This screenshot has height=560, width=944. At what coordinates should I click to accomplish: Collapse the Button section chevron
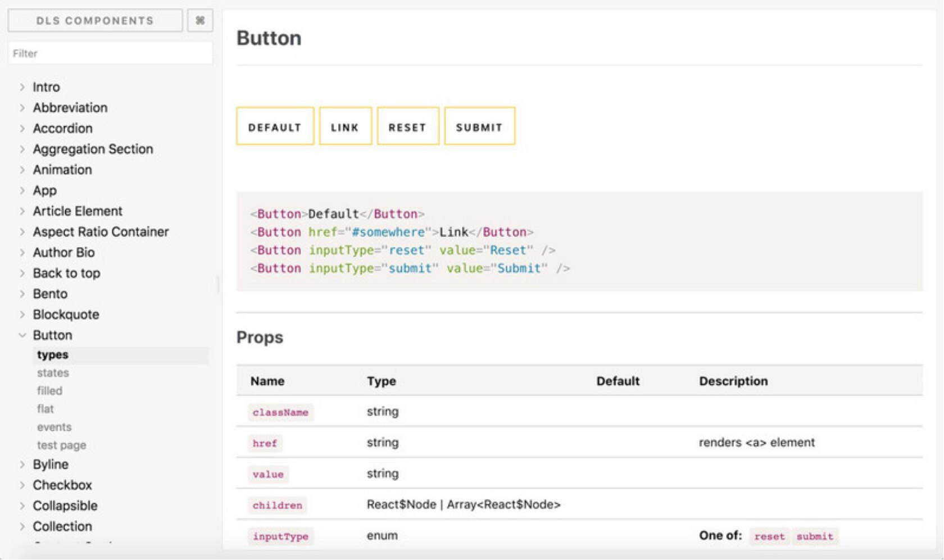(x=22, y=335)
